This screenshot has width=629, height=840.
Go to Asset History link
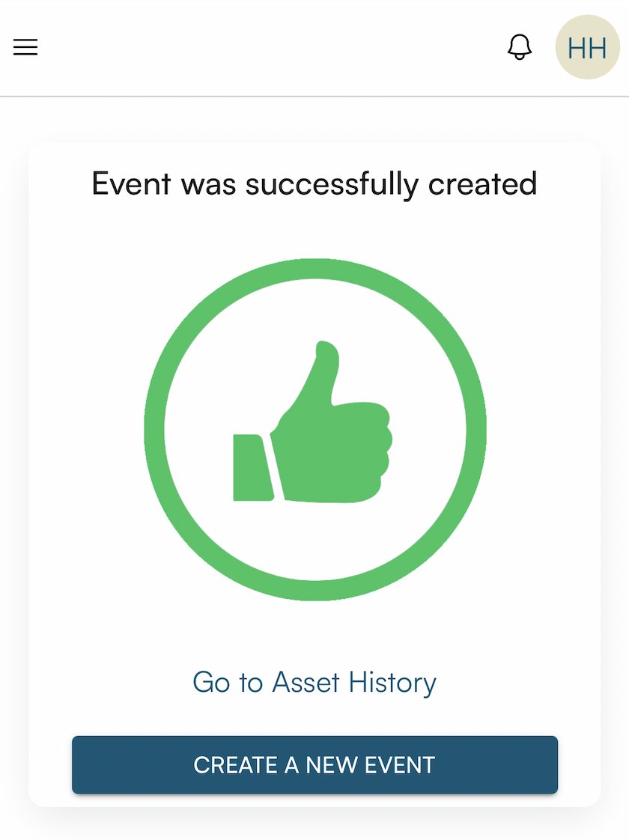(x=314, y=682)
